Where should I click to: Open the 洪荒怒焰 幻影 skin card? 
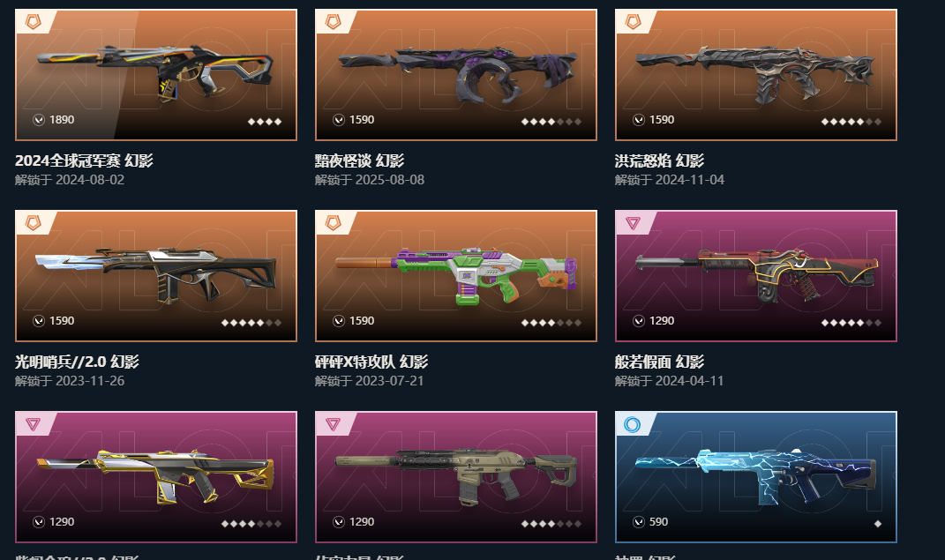click(756, 75)
